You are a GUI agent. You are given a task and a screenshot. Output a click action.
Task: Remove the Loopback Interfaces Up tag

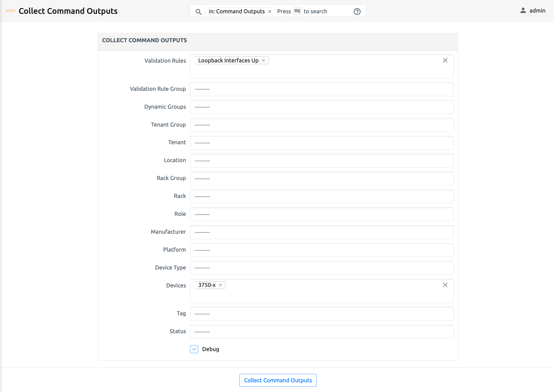pyautogui.click(x=263, y=60)
